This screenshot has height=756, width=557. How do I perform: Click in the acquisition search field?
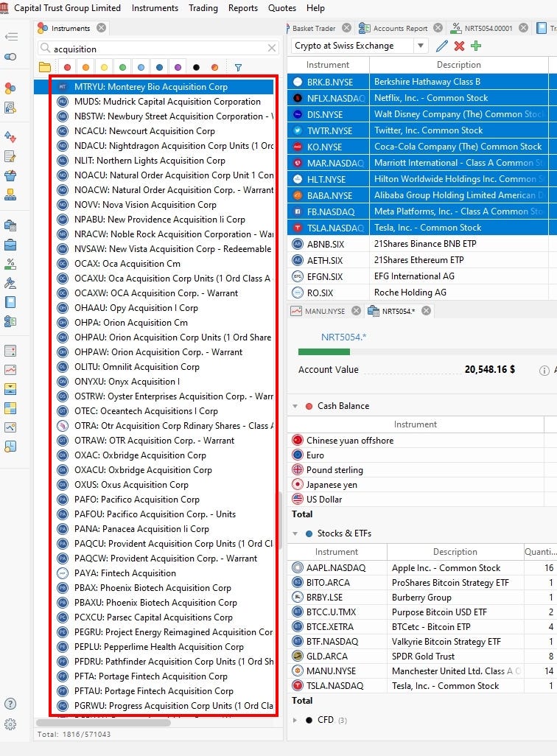(159, 49)
